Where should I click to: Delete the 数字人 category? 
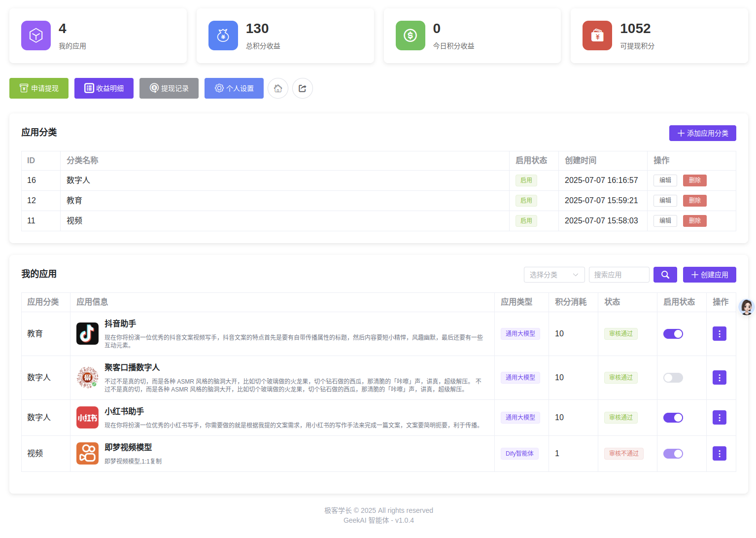tap(694, 180)
